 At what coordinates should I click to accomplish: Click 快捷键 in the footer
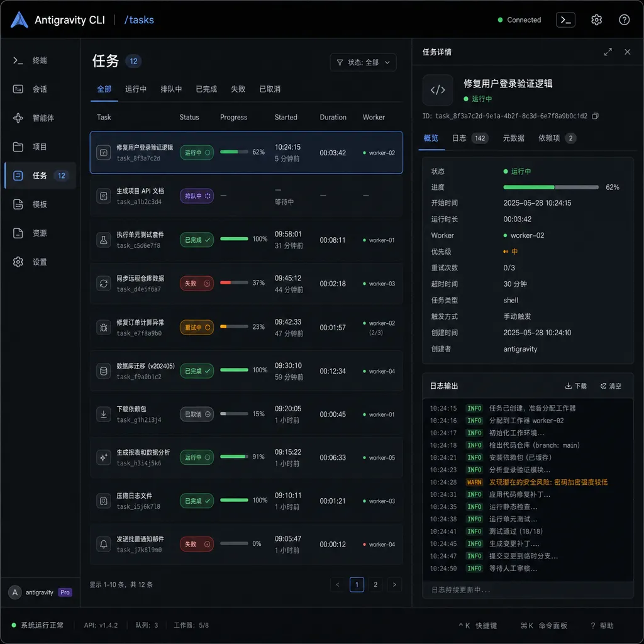(x=478, y=626)
